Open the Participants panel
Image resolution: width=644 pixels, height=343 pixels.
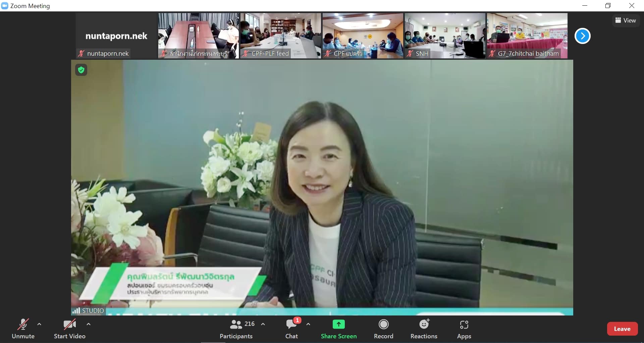[x=236, y=329]
